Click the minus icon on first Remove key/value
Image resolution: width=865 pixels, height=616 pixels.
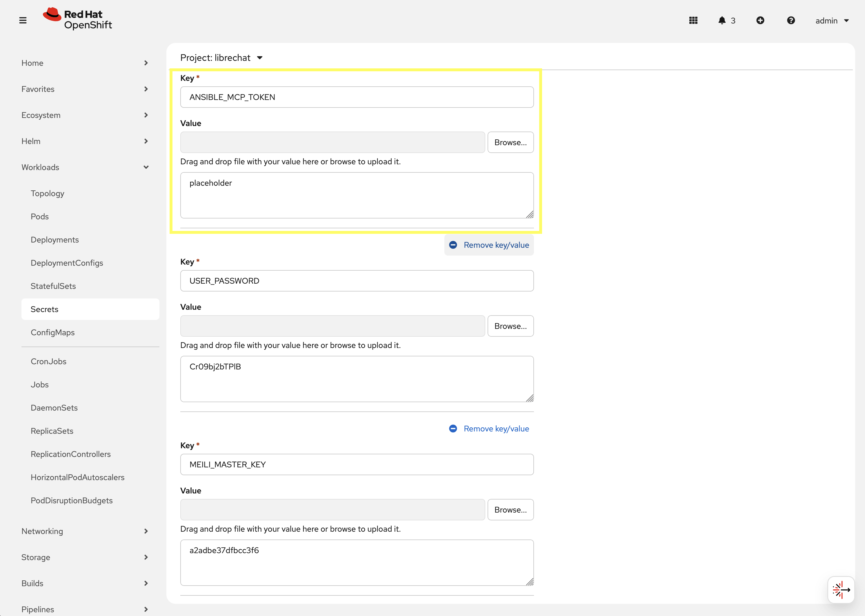point(453,245)
